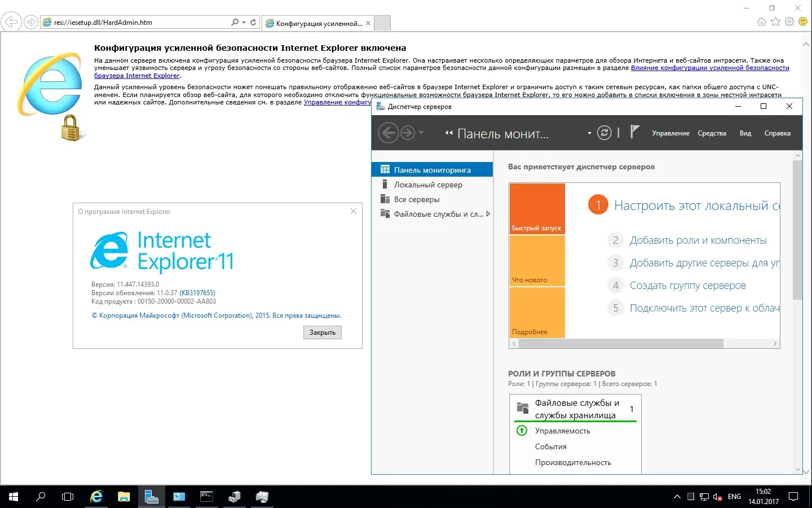Open taskbar search
The width and height of the screenshot is (812, 508).
tap(41, 497)
